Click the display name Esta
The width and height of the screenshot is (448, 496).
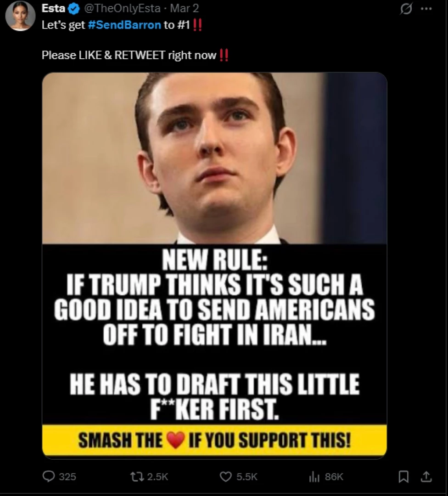pyautogui.click(x=53, y=9)
